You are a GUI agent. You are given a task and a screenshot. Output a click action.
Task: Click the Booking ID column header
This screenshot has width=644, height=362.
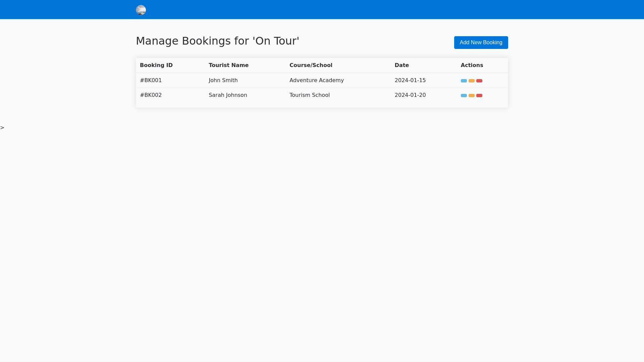156,65
